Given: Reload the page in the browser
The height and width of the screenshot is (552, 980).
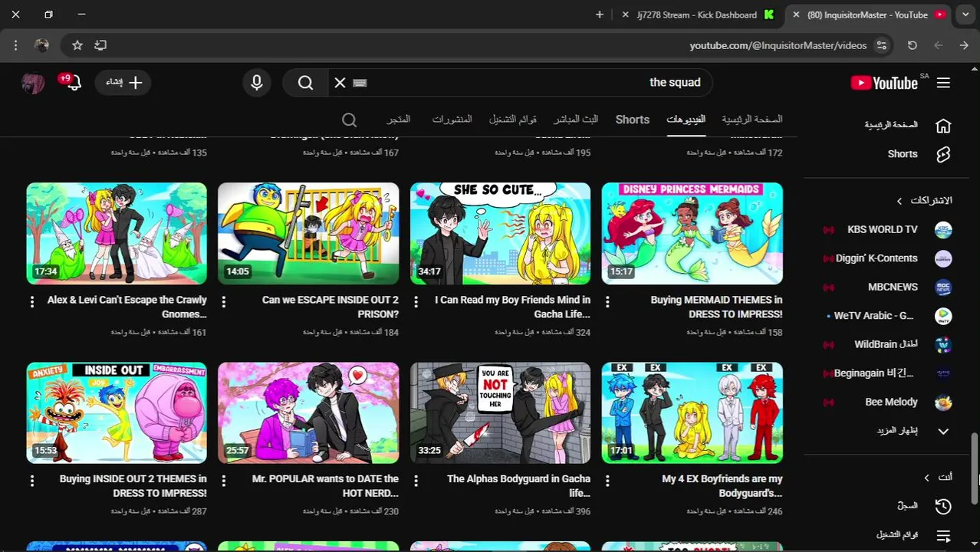Looking at the screenshot, I should click(x=912, y=45).
